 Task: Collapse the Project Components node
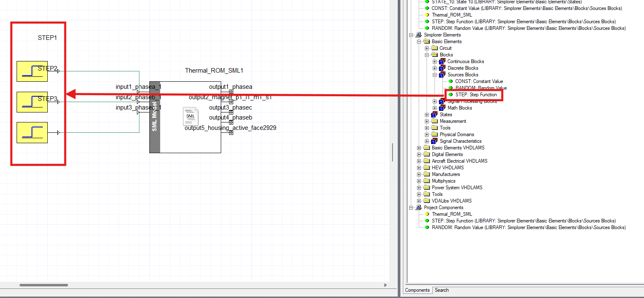(x=411, y=208)
